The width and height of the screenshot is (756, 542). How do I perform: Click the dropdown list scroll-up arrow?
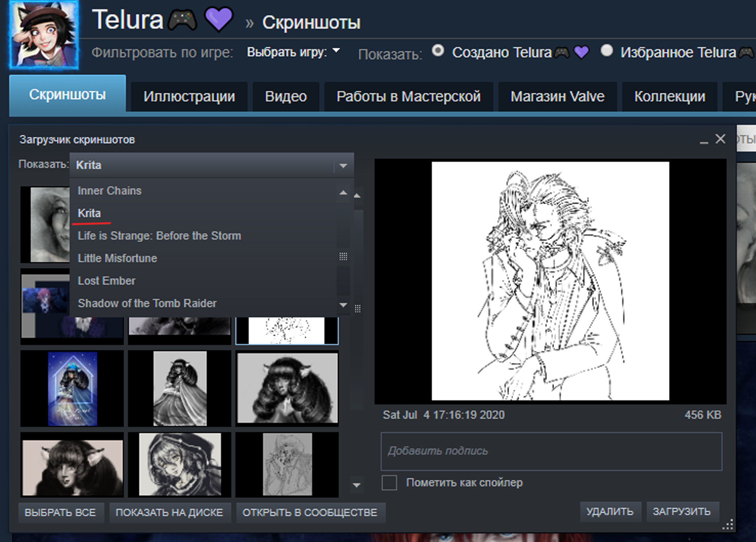(x=343, y=193)
